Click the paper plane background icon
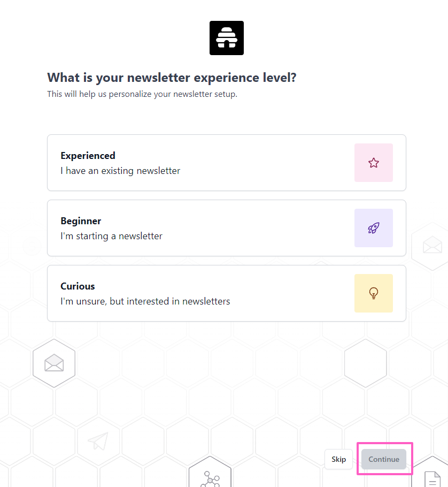Image resolution: width=448 pixels, height=487 pixels. [x=98, y=441]
